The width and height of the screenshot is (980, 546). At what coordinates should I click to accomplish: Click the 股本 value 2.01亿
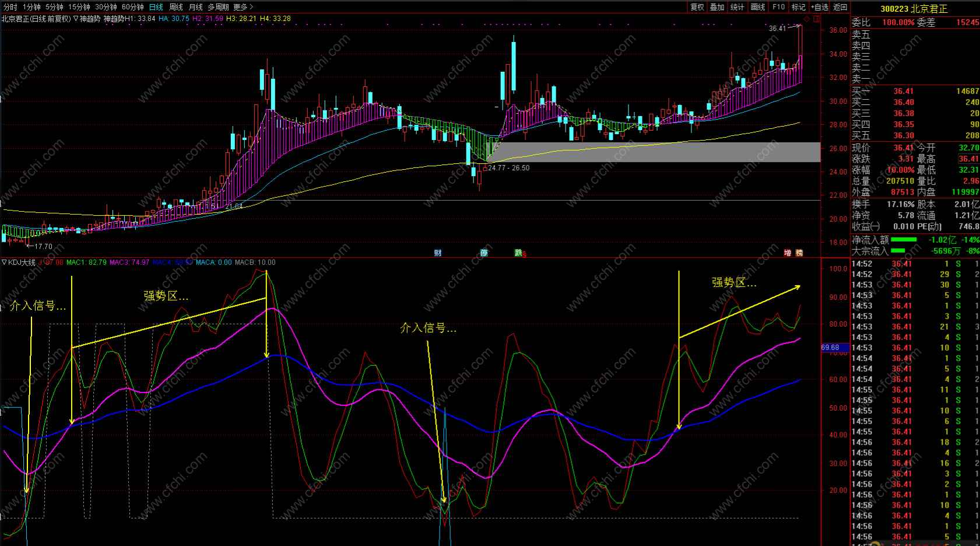pos(967,204)
